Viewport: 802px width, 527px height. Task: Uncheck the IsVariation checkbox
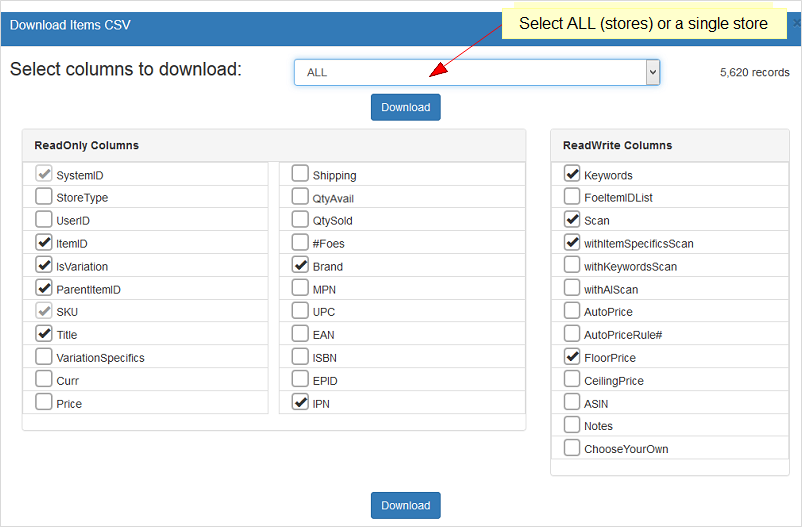44,266
